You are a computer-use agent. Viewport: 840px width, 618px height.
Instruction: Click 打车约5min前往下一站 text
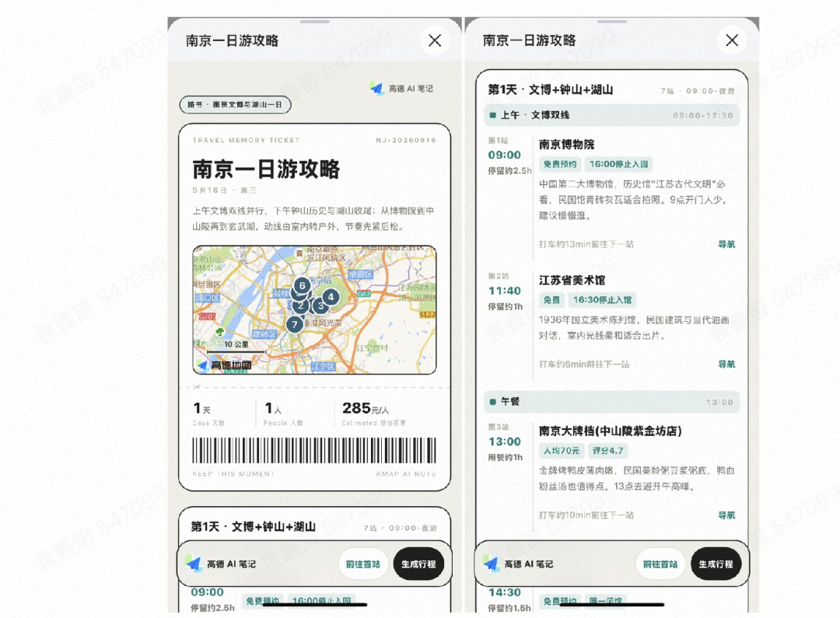pos(584,364)
